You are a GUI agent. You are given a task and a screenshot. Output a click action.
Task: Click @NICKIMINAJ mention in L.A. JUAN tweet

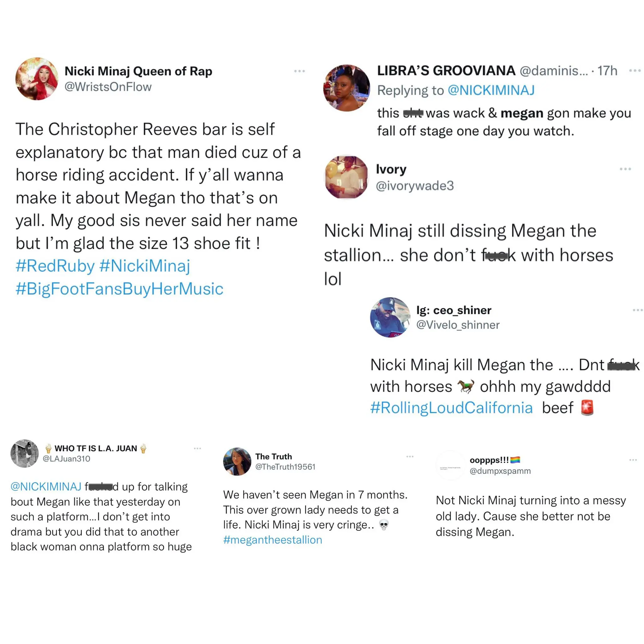pos(46,487)
